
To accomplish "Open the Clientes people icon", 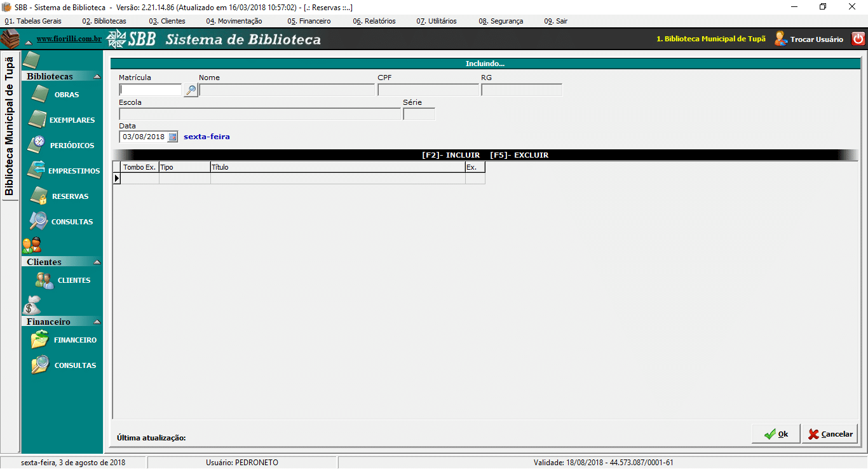I will click(44, 280).
